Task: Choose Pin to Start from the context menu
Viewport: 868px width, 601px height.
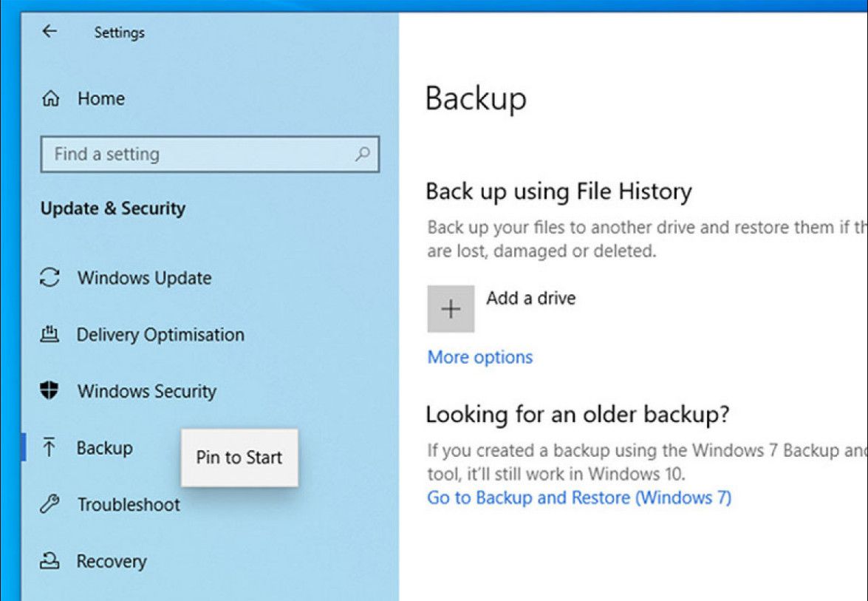Action: [239, 458]
